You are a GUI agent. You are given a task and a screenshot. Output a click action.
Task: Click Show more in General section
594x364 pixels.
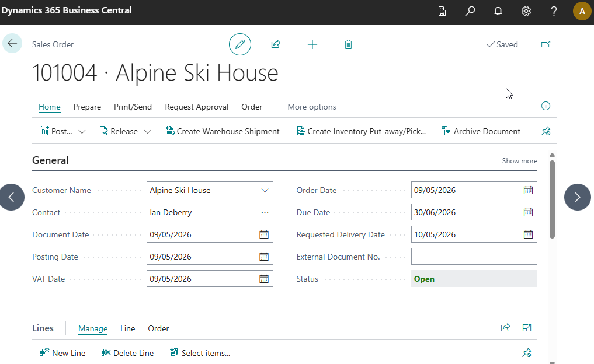pyautogui.click(x=519, y=161)
